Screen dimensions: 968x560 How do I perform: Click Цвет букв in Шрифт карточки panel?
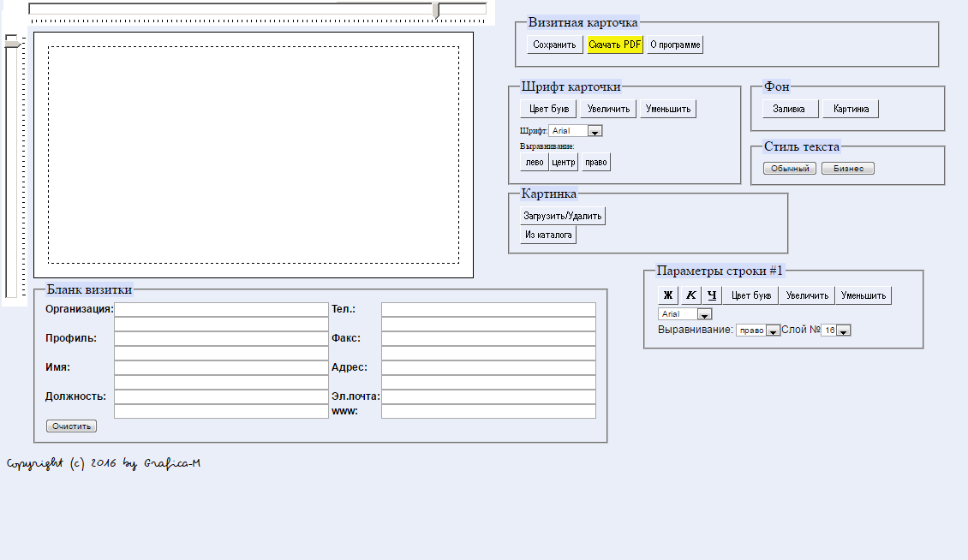tap(549, 109)
